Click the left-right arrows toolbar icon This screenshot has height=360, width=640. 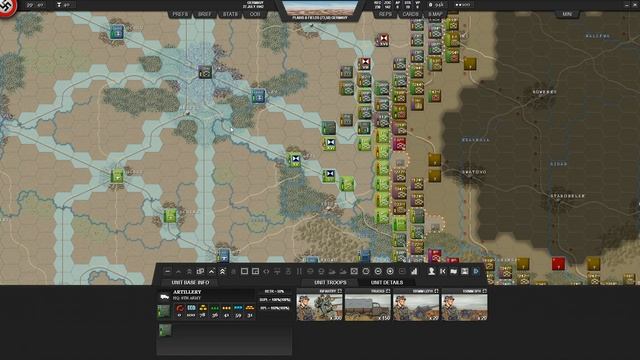[x=266, y=271]
